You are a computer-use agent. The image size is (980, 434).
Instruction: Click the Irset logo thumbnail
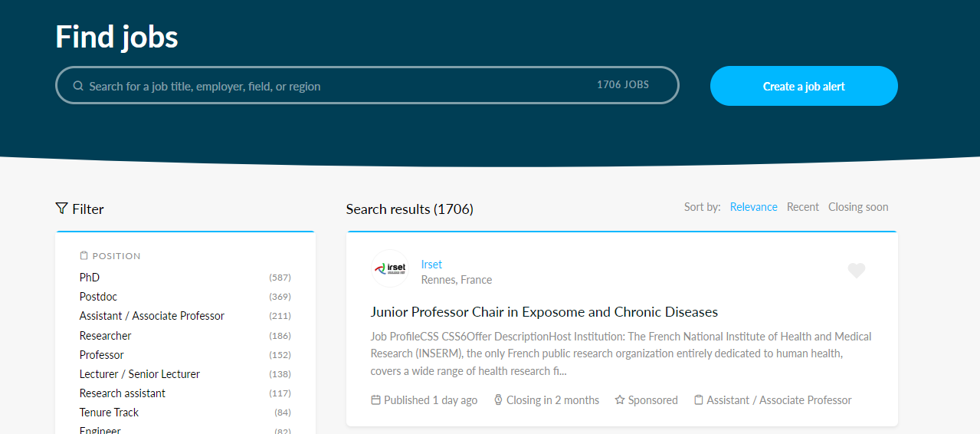tap(390, 269)
